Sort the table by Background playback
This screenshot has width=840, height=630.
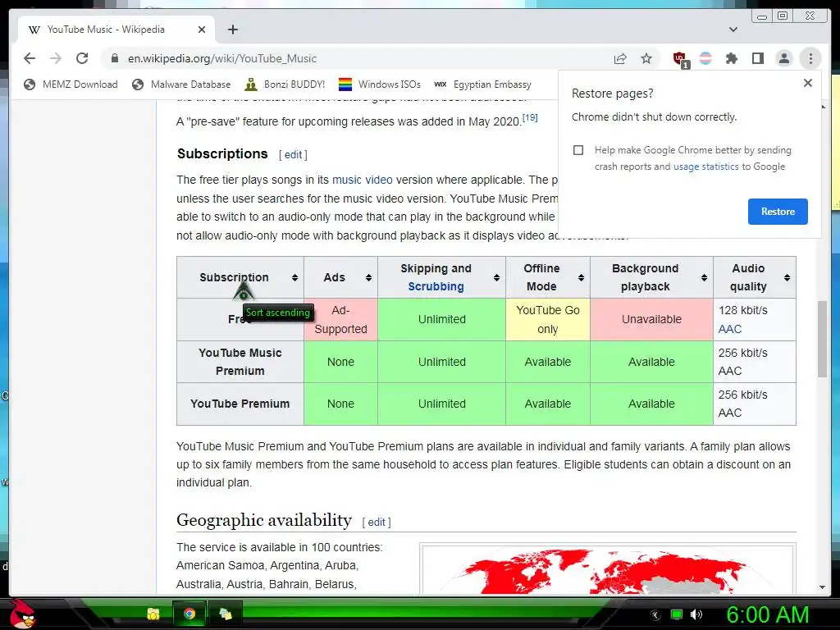pyautogui.click(x=651, y=277)
